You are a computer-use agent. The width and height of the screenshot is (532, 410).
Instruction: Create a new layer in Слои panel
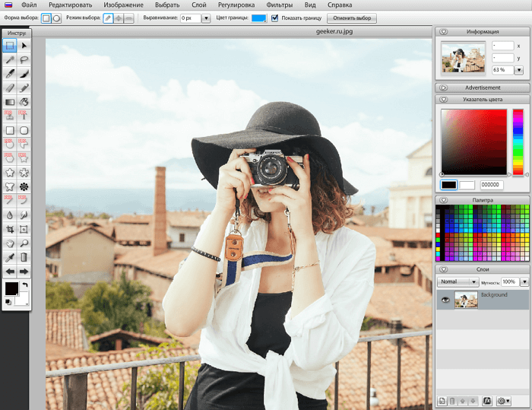coord(442,401)
